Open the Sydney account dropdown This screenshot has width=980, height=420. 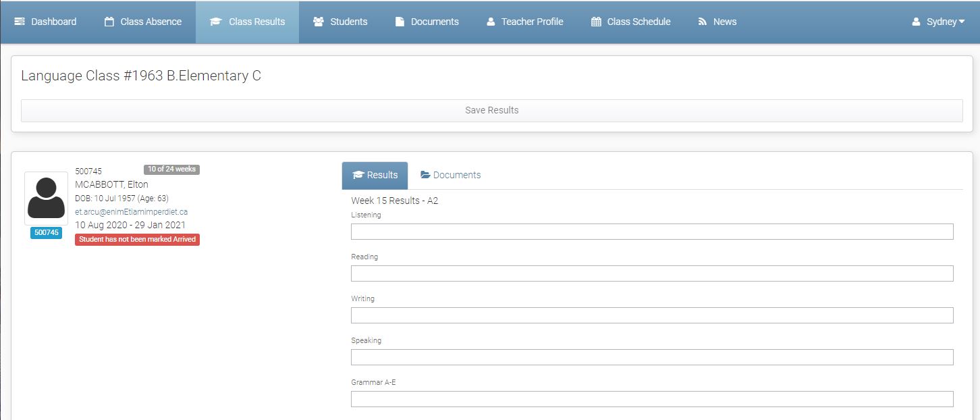(940, 21)
